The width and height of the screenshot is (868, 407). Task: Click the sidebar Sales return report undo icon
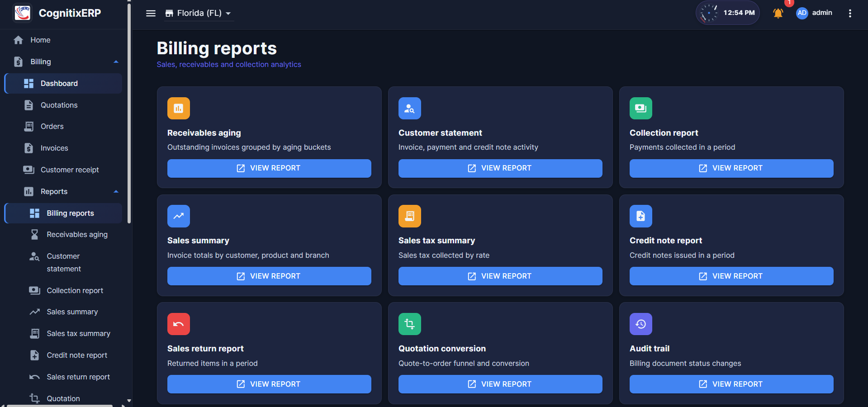(34, 377)
